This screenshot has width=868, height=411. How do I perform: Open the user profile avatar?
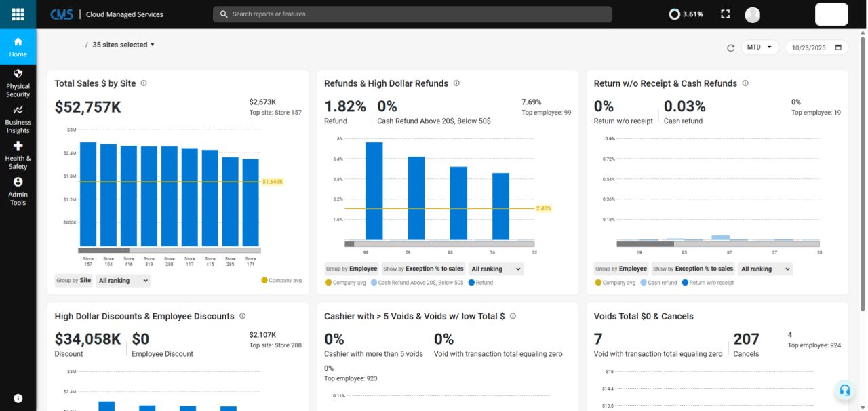pos(752,14)
